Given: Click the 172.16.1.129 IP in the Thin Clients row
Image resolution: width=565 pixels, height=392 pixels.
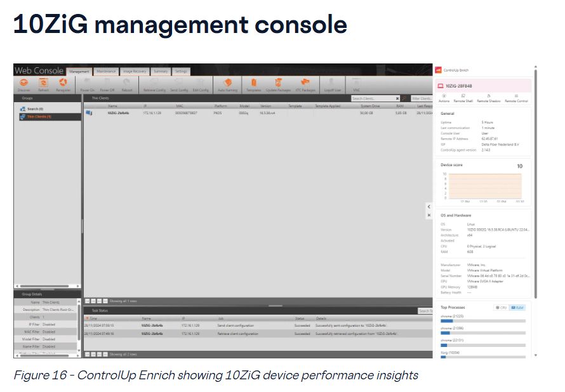Looking at the screenshot, I should [x=152, y=113].
